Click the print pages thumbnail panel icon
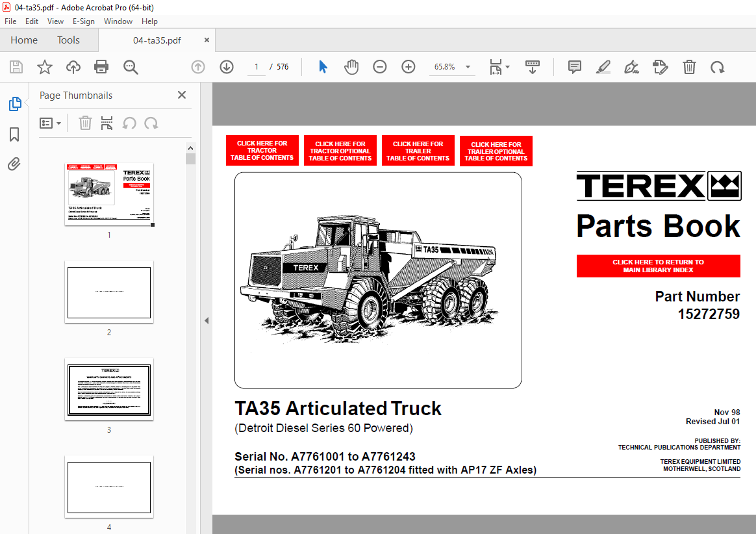 (x=107, y=123)
